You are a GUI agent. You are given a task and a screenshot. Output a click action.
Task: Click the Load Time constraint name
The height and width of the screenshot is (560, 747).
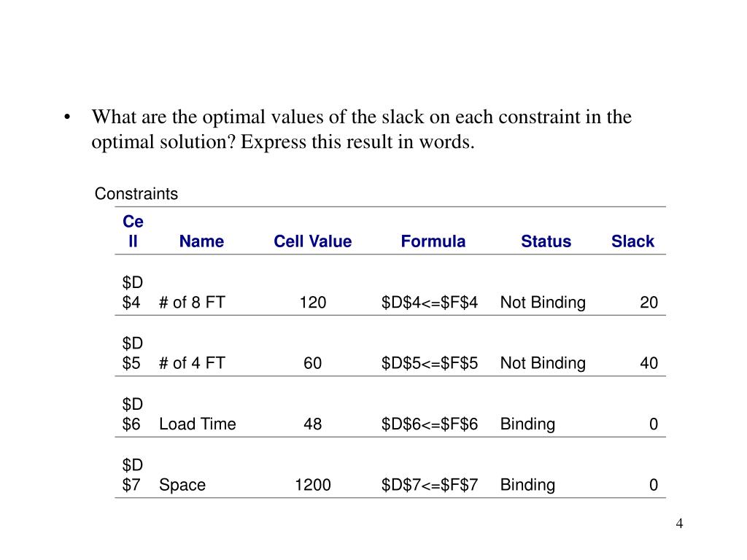[x=197, y=424]
